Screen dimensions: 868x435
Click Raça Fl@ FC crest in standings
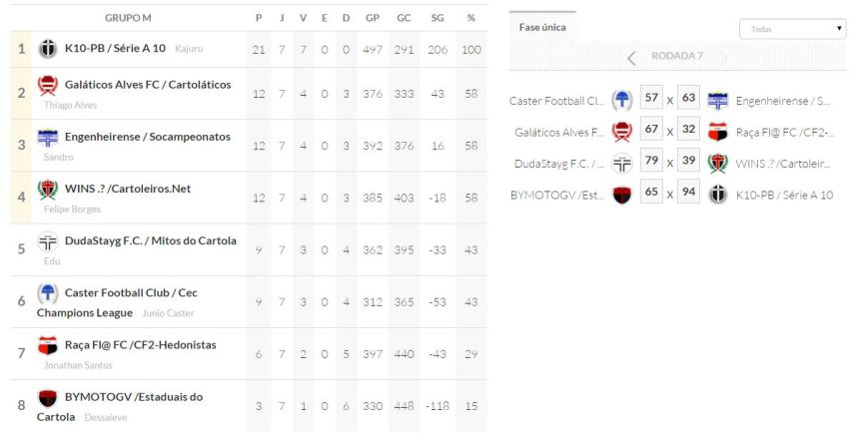tap(48, 344)
